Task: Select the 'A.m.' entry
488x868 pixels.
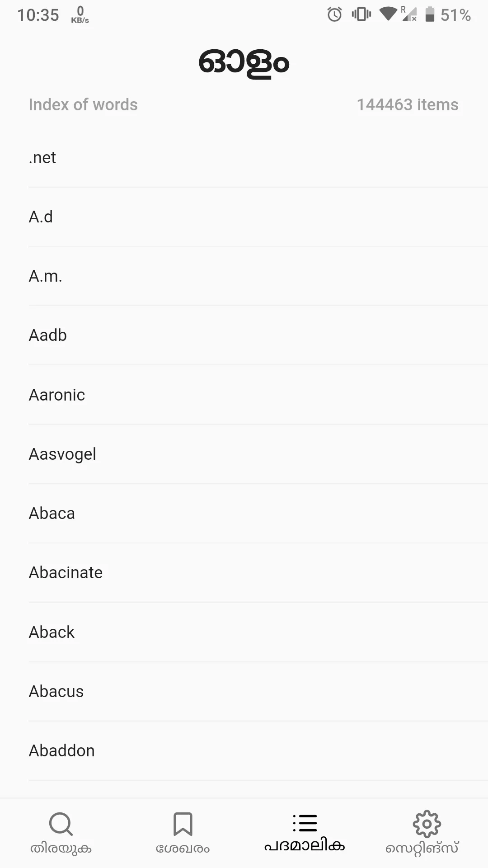Action: (x=45, y=276)
